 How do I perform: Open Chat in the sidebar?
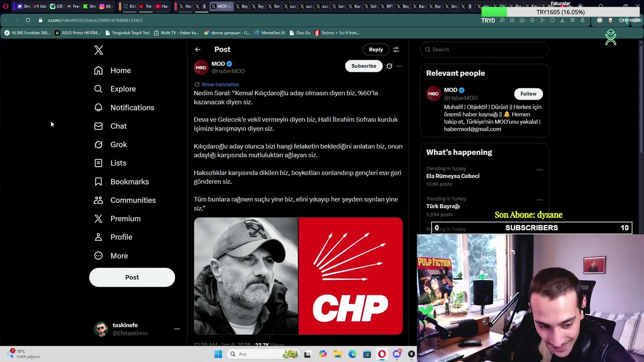coord(111,126)
